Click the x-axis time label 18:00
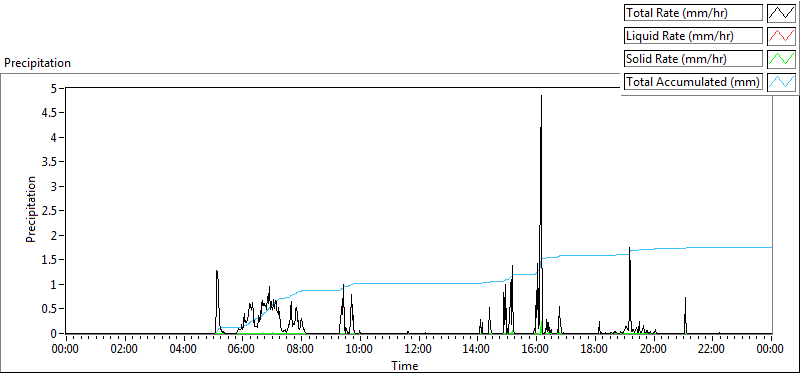This screenshot has height=373, width=800. pos(595,350)
